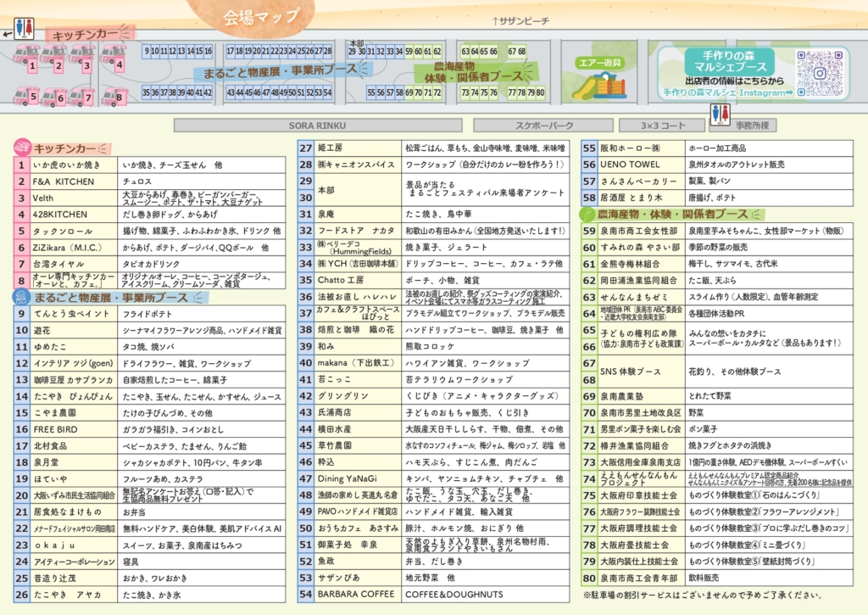868x615 pixels.
Task: Select kitchen car truck number 1
Action: click(28, 58)
